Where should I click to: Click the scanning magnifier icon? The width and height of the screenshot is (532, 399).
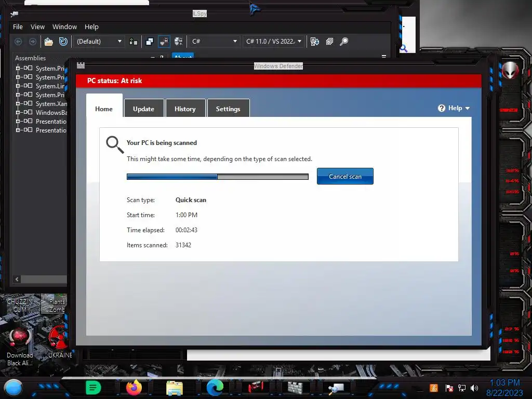[x=115, y=144]
